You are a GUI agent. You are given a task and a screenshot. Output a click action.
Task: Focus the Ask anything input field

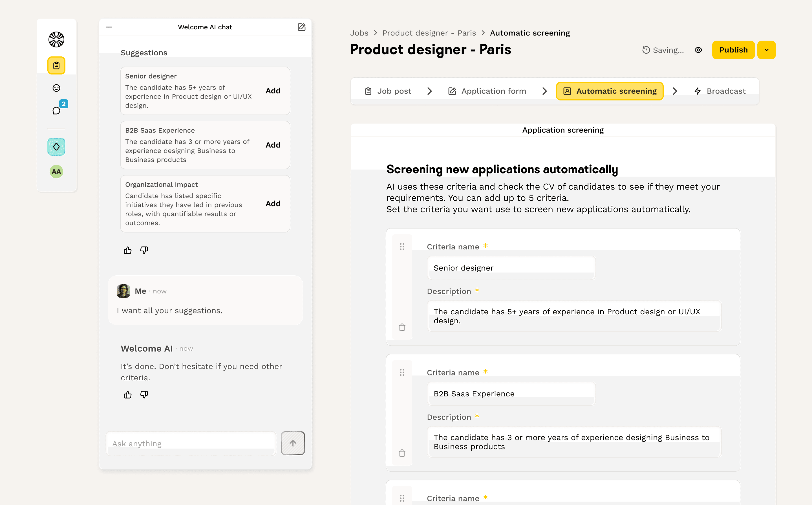click(191, 443)
